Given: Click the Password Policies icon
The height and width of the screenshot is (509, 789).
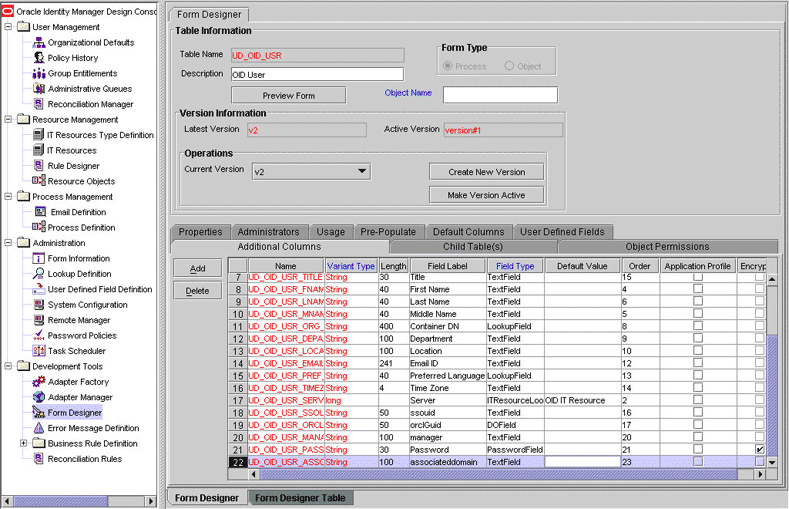Looking at the screenshot, I should click(x=39, y=335).
